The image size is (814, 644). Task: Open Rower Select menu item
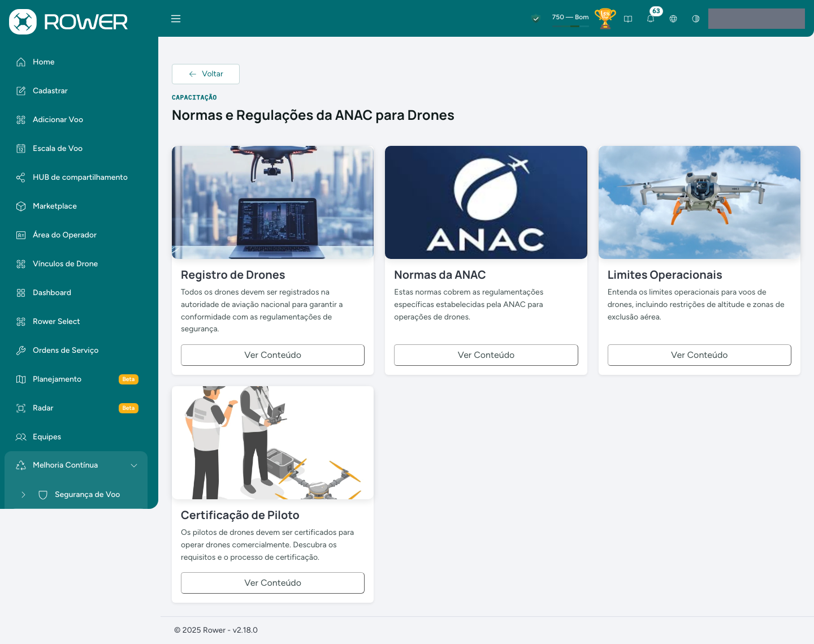coord(76,322)
